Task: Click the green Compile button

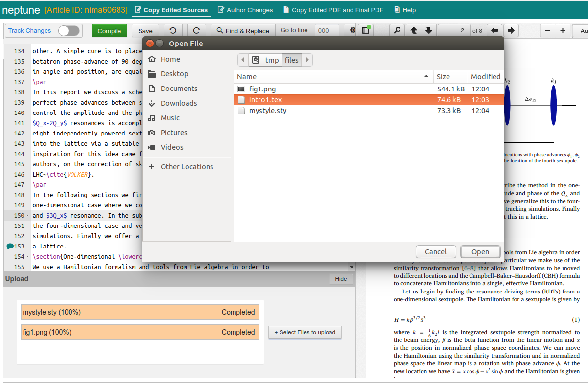Action: click(109, 31)
